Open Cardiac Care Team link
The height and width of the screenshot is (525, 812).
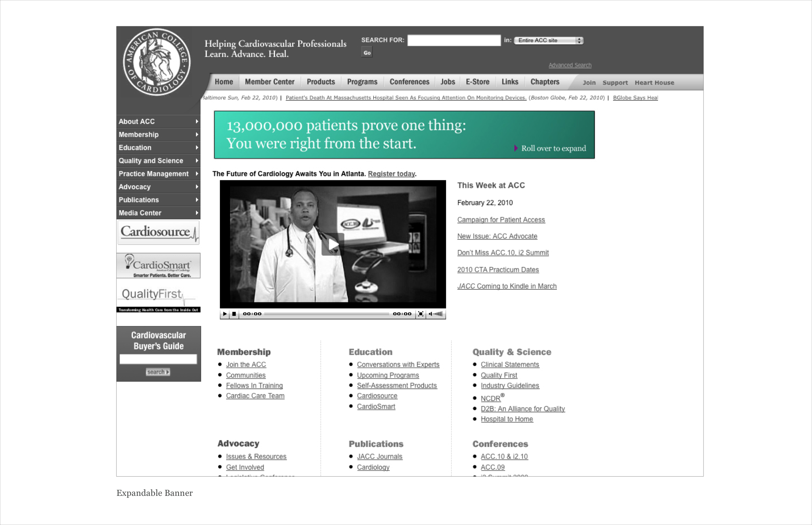coord(255,396)
